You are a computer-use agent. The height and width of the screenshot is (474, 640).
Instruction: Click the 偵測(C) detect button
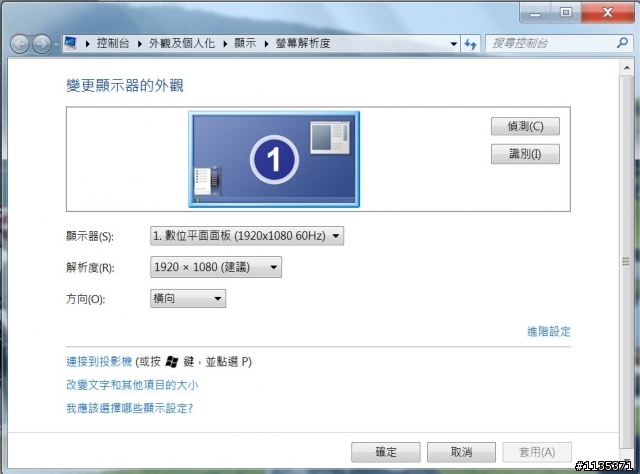525,127
